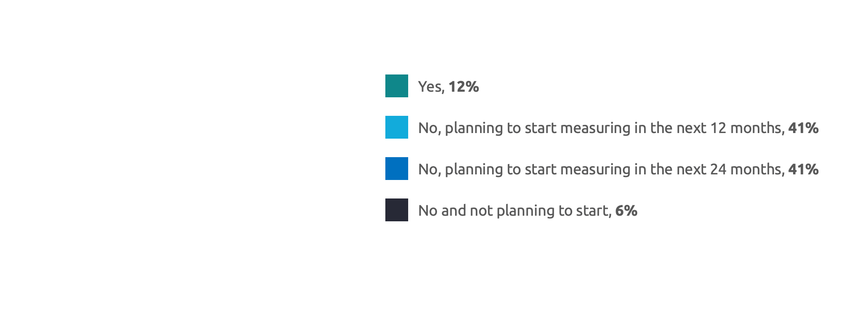Click 'start measuring' in the 24 months entry

(x=577, y=170)
